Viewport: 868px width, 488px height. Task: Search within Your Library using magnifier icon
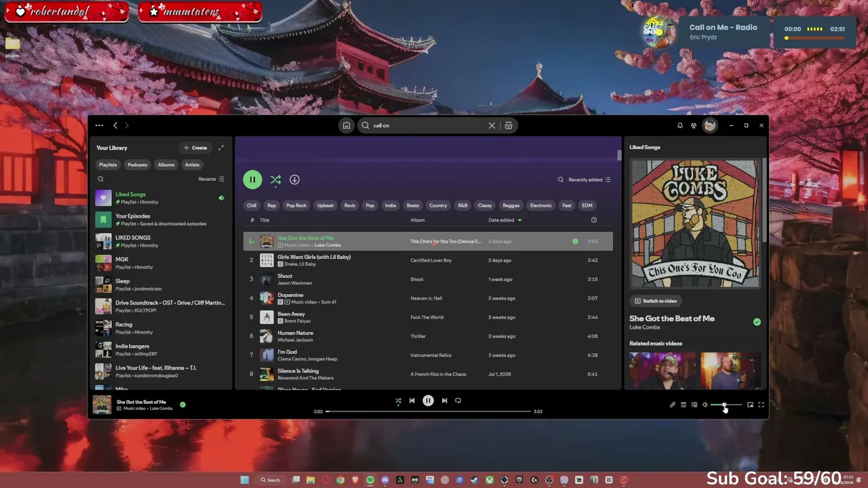tap(100, 179)
